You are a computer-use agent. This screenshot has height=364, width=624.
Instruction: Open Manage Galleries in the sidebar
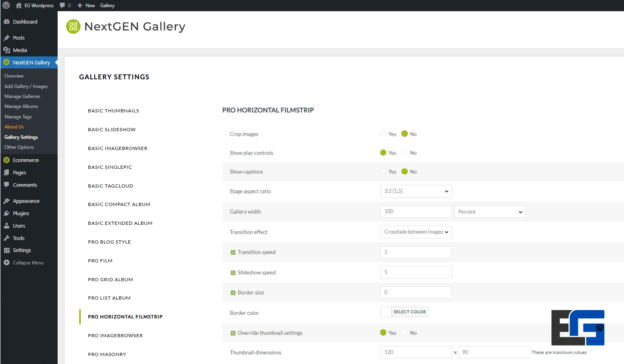[22, 96]
